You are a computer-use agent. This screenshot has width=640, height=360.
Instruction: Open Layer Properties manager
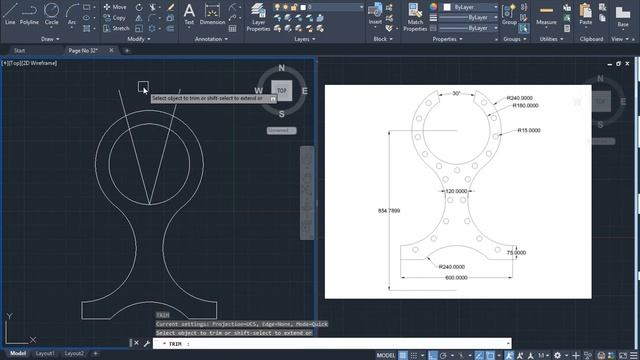tap(258, 17)
